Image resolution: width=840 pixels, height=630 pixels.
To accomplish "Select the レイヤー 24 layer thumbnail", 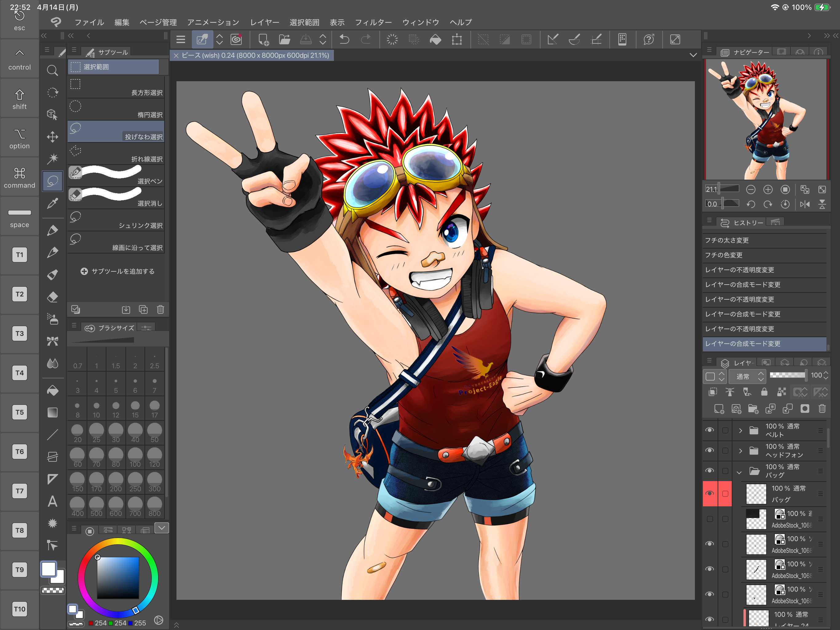I will coord(758,618).
